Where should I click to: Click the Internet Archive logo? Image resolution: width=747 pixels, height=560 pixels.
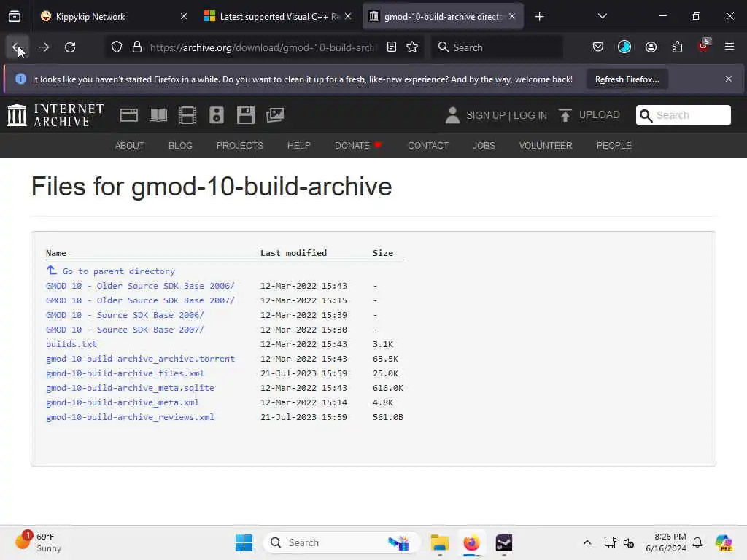click(x=55, y=115)
